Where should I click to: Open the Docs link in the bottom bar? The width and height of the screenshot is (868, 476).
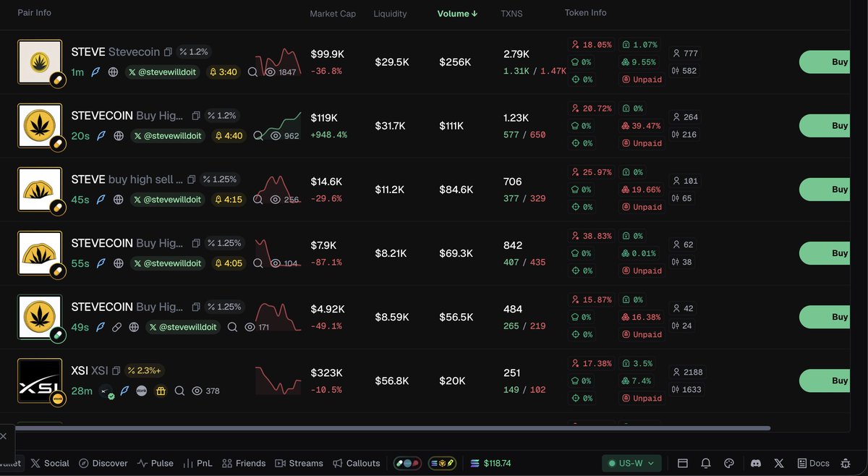click(814, 463)
